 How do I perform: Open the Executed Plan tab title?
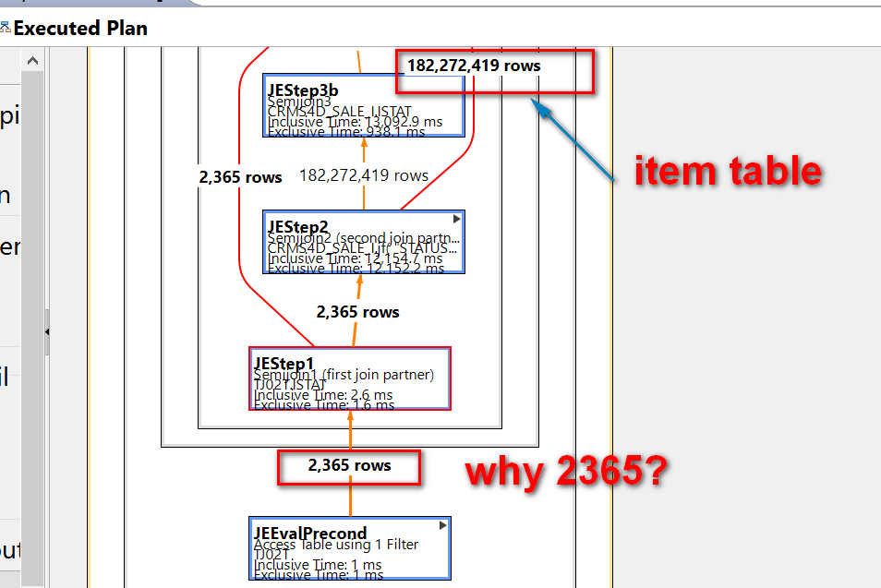[x=80, y=28]
